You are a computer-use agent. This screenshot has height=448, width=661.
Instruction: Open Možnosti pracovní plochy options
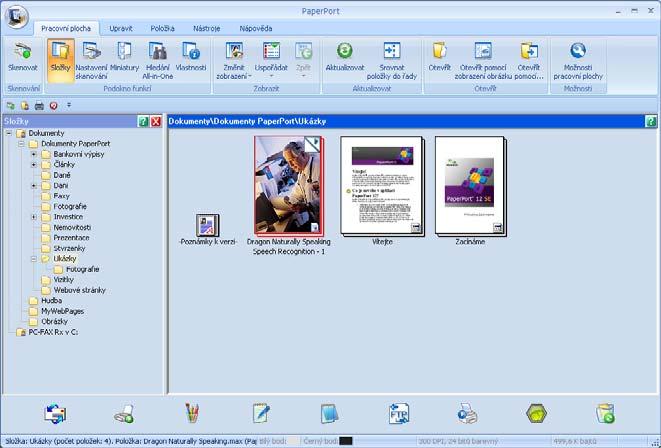[578, 60]
